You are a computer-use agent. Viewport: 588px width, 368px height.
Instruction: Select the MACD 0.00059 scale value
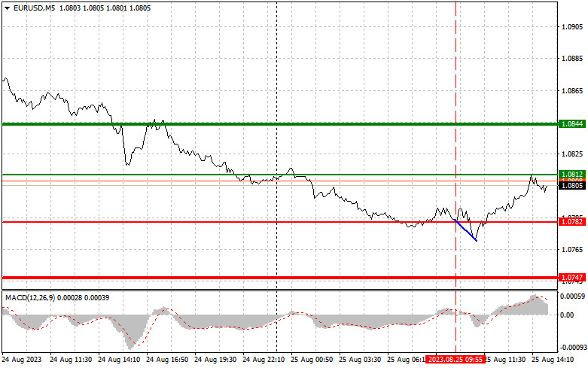tap(572, 297)
